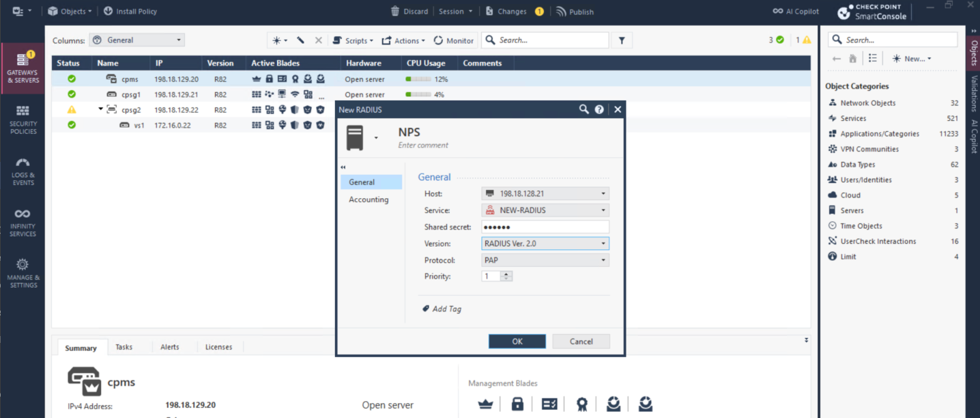The height and width of the screenshot is (418, 980).
Task: Open the Logs & Events view
Action: 23,171
